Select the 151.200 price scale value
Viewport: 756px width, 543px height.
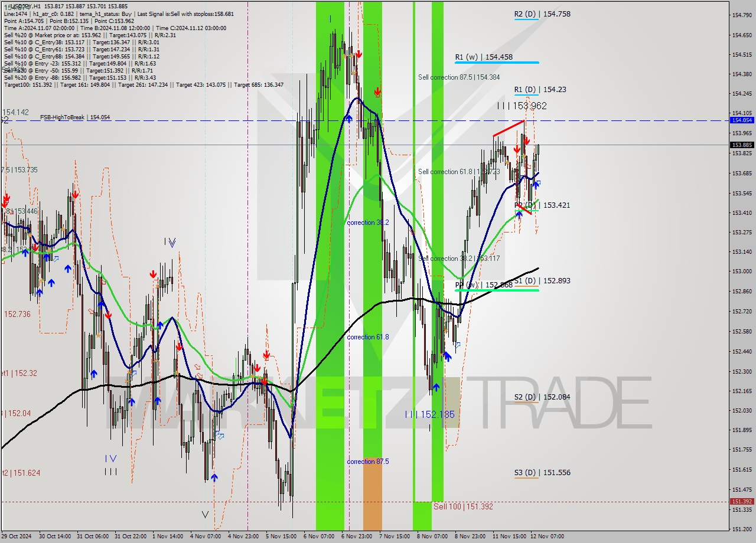(x=742, y=529)
